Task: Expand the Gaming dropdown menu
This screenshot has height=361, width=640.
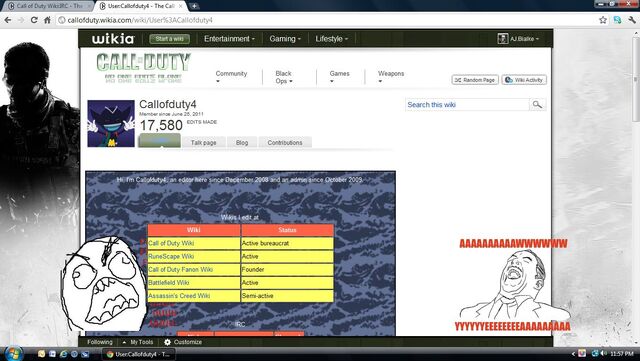Action: click(285, 39)
